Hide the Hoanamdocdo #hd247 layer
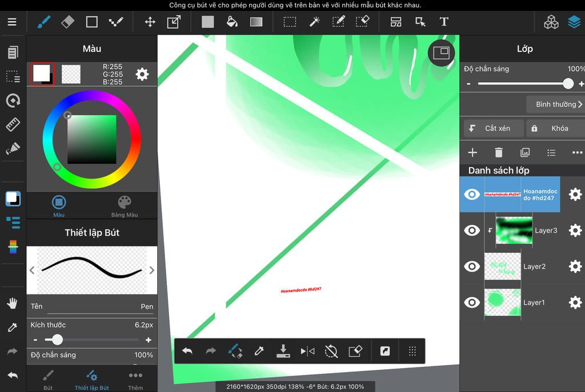Image resolution: width=585 pixels, height=392 pixels. 472,194
